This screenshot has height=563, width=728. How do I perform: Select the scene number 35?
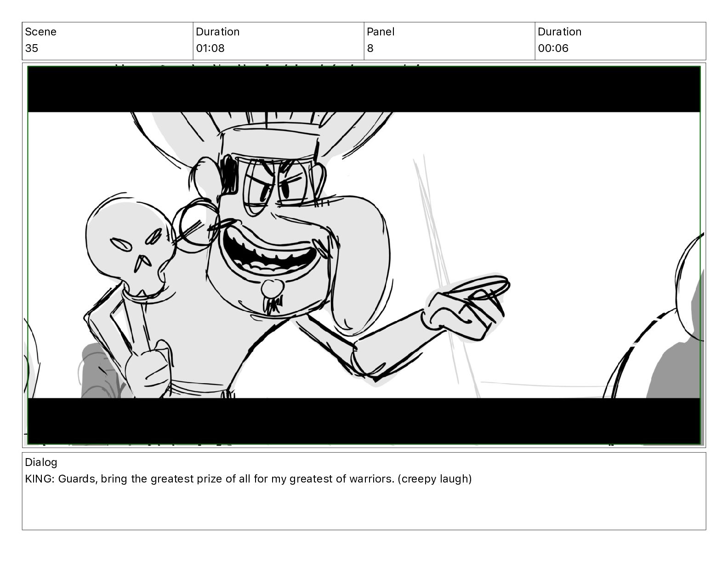[x=32, y=48]
